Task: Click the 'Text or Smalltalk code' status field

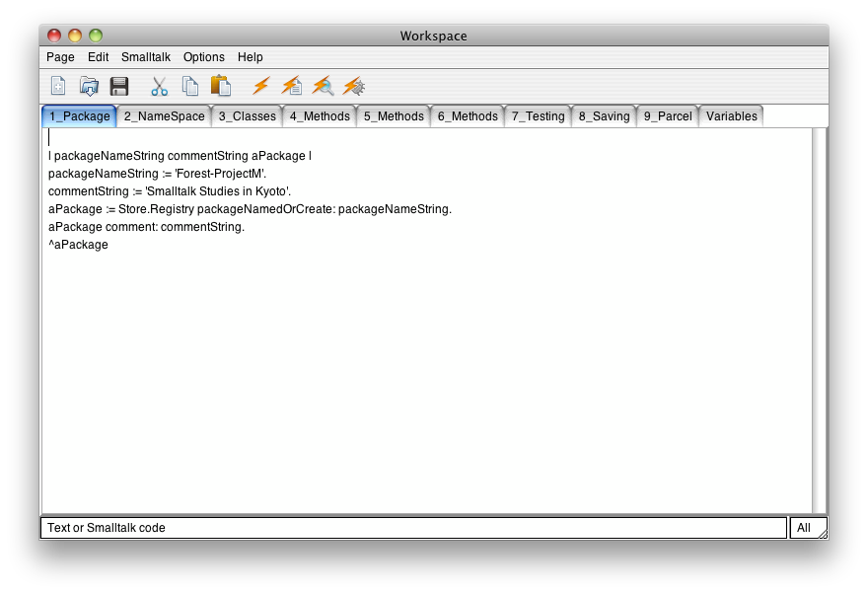Action: click(413, 528)
